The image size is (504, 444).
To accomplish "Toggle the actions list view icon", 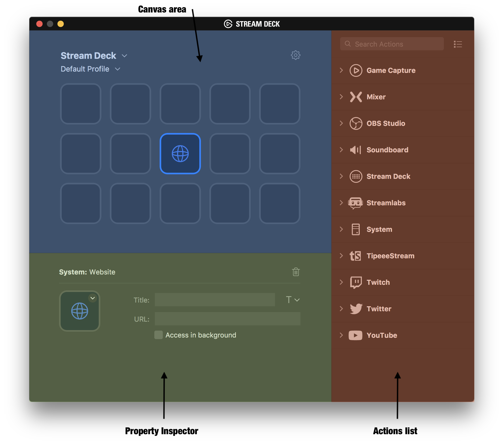I will click(x=458, y=44).
